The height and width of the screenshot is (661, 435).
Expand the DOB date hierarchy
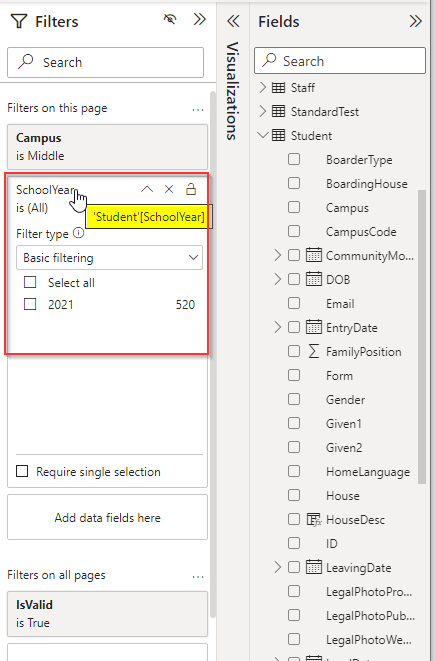pos(277,279)
